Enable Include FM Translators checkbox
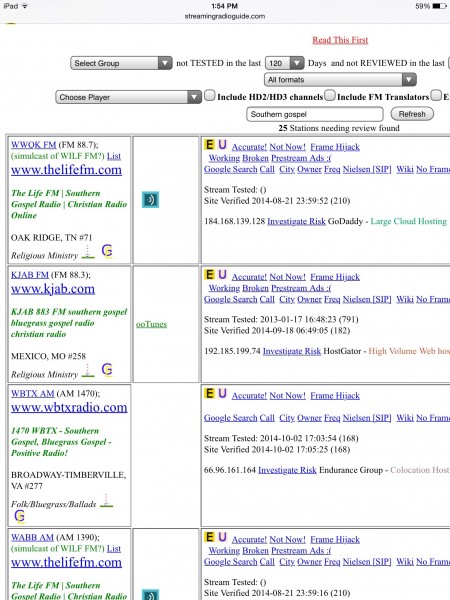The width and height of the screenshot is (450, 600). point(330,95)
